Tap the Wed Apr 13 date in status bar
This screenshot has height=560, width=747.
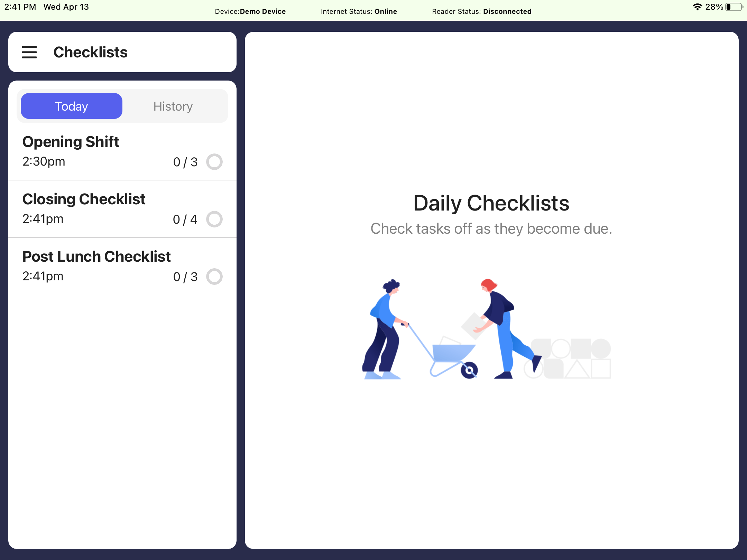66,7
